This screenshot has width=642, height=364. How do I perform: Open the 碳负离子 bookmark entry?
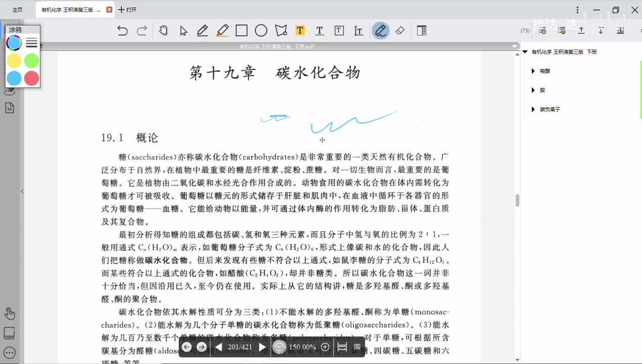[x=550, y=110]
